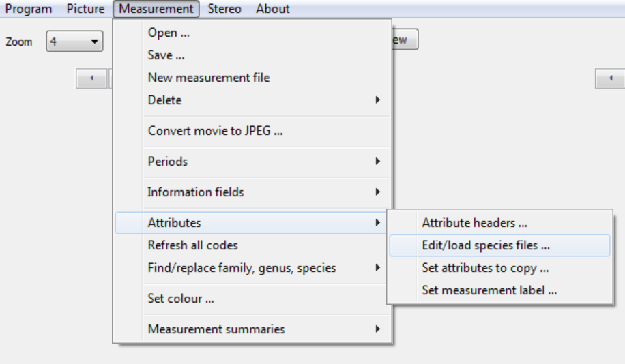Open Set colour ... dialog
The image size is (625, 364).
[x=181, y=299]
